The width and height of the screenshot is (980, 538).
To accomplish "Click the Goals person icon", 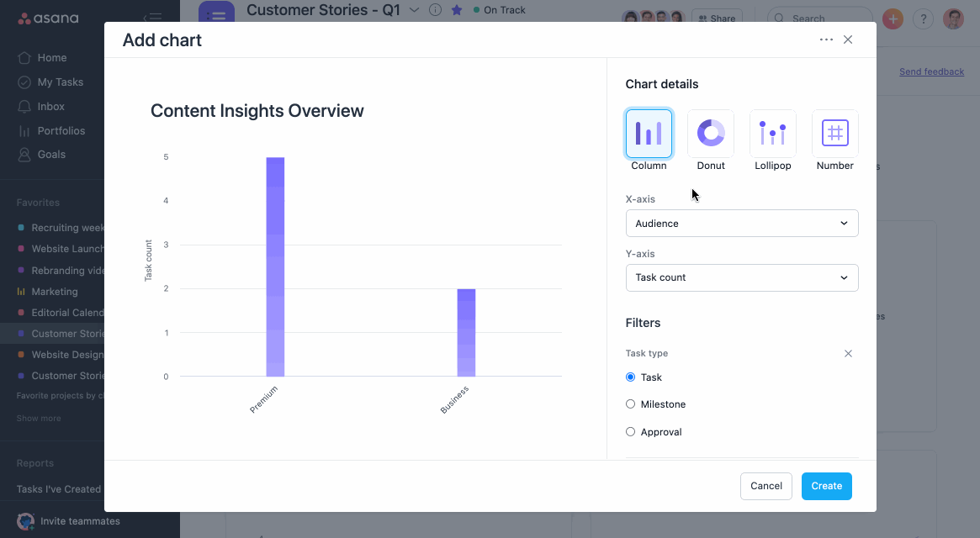I will 24,155.
